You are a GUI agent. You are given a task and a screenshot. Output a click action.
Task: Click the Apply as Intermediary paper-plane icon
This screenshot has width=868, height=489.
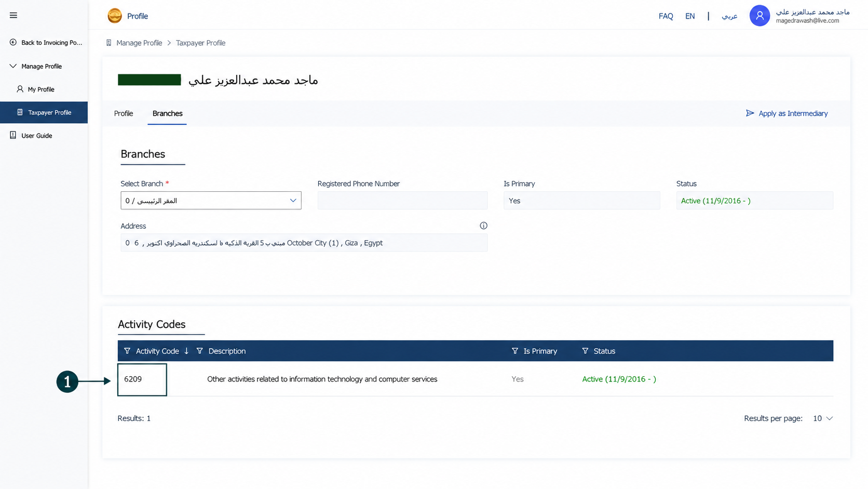pos(750,113)
